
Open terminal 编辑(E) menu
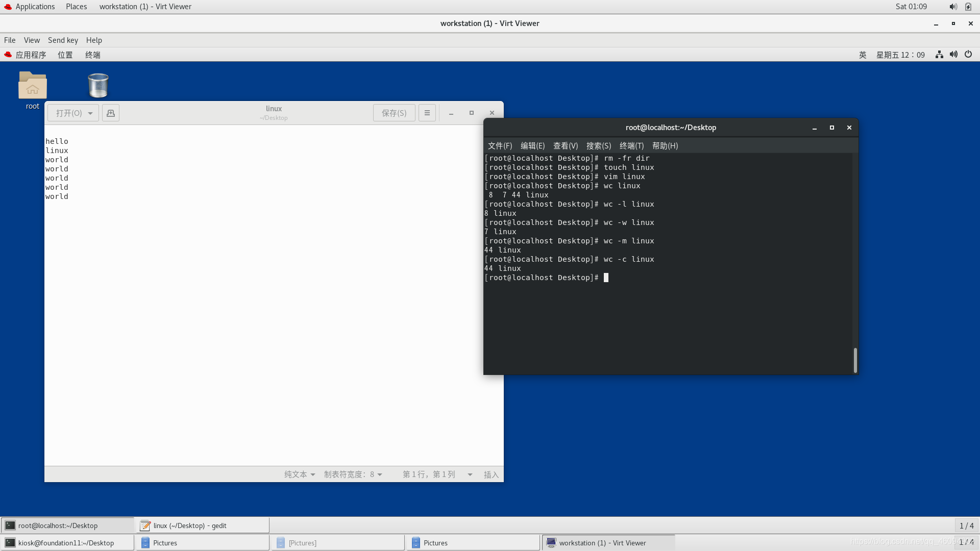coord(532,146)
